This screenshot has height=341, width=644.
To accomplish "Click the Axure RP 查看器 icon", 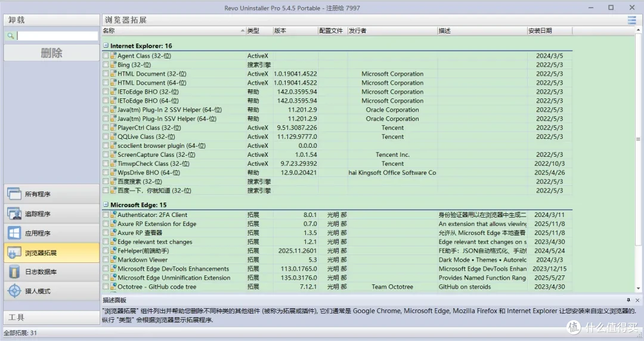I will (113, 232).
